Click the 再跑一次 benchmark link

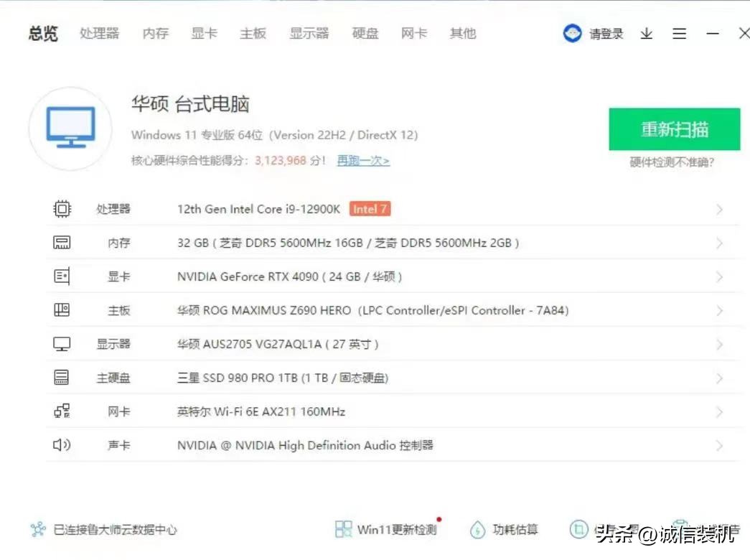[x=363, y=161]
